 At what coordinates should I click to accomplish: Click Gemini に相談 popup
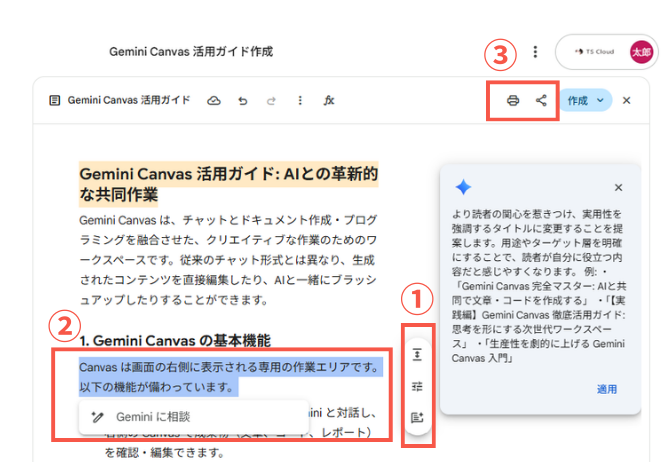click(194, 417)
